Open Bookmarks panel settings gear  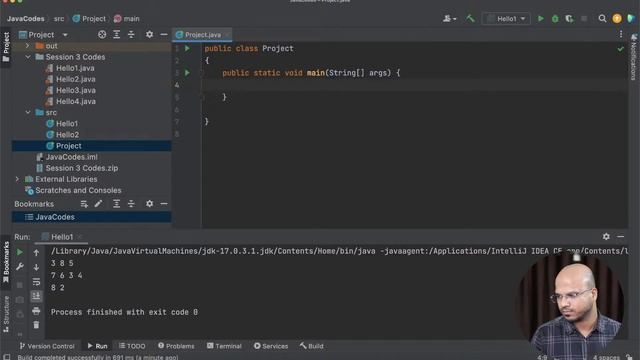149,204
